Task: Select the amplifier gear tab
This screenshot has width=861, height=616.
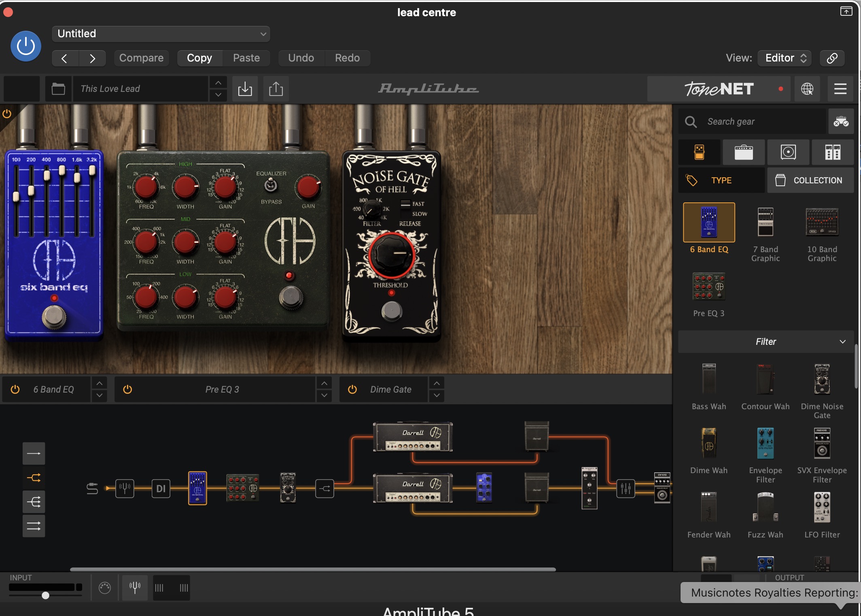Action: coord(744,152)
